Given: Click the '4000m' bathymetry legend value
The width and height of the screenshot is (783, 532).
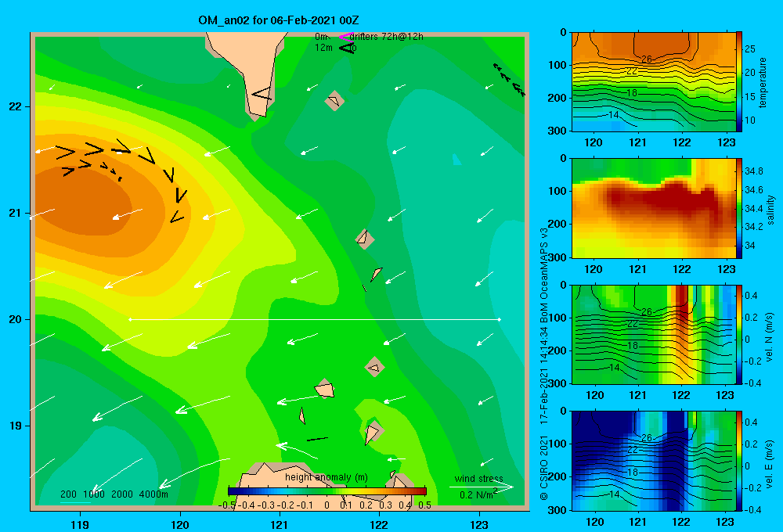Looking at the screenshot, I should [x=153, y=494].
